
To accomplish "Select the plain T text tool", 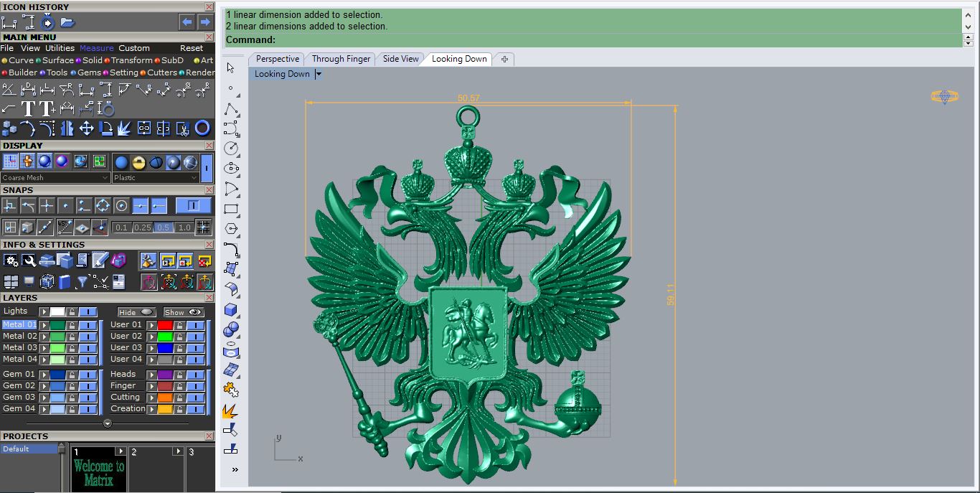I will point(28,109).
